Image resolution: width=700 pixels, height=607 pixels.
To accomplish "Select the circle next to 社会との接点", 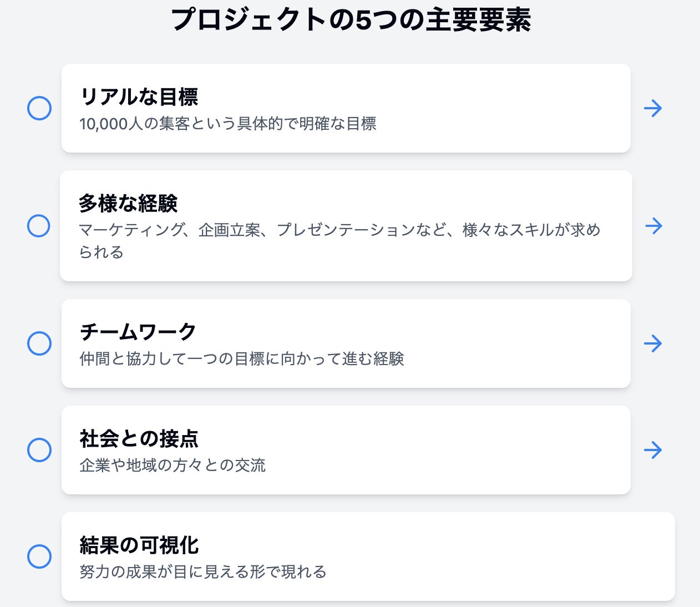I will coord(39,450).
